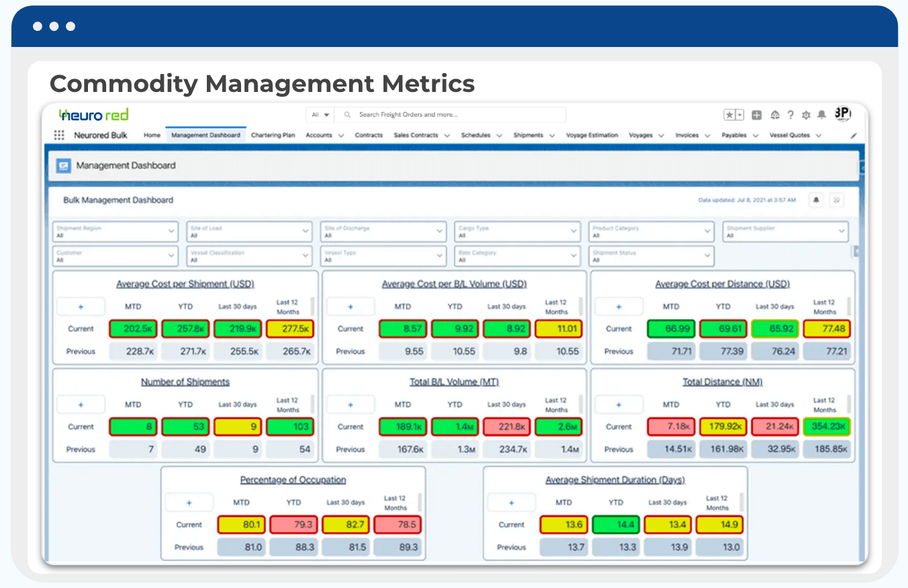Go to the Home tab
Screen dimensions: 908x588
(152, 136)
